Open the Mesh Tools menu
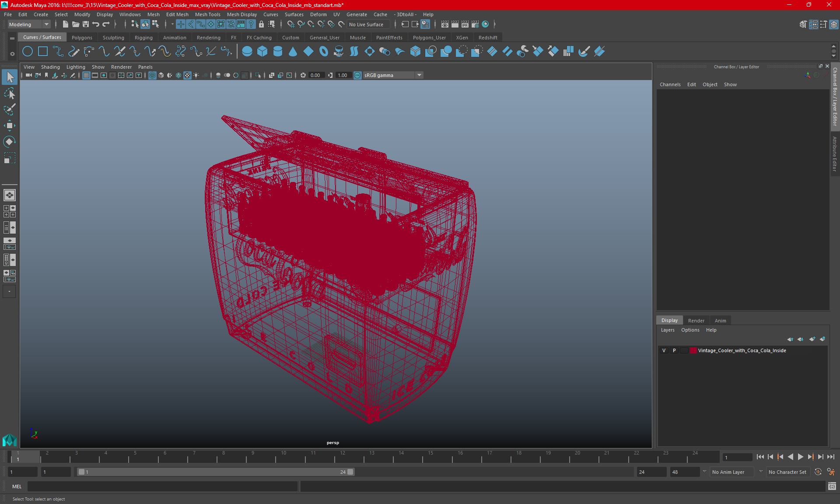The width and height of the screenshot is (840, 504). coord(207,14)
